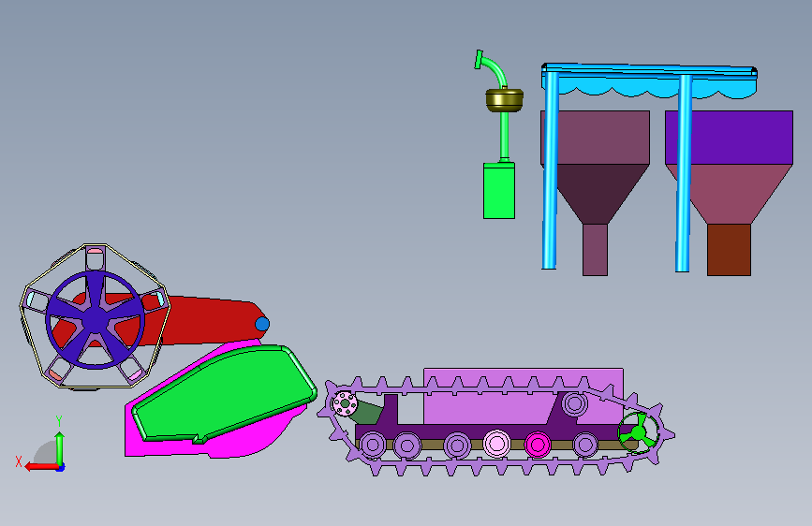812x526 pixels.
Task: Click the green Y axis arrow of the triad
Action: (60, 448)
